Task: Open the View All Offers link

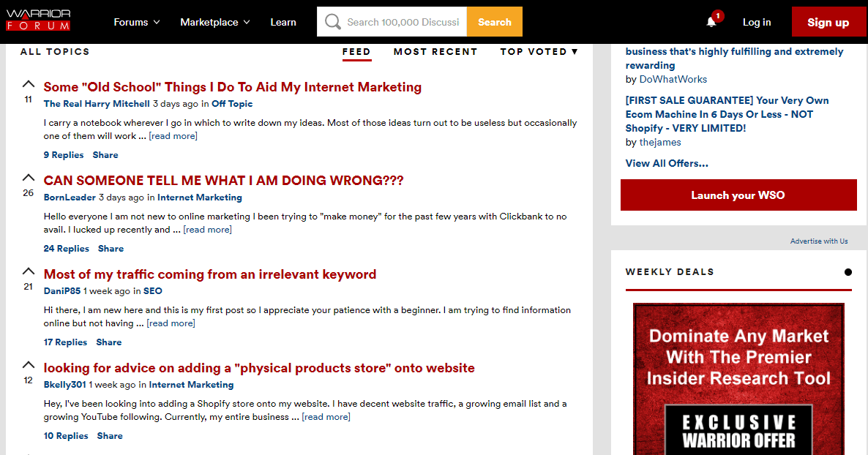Action: (667, 163)
